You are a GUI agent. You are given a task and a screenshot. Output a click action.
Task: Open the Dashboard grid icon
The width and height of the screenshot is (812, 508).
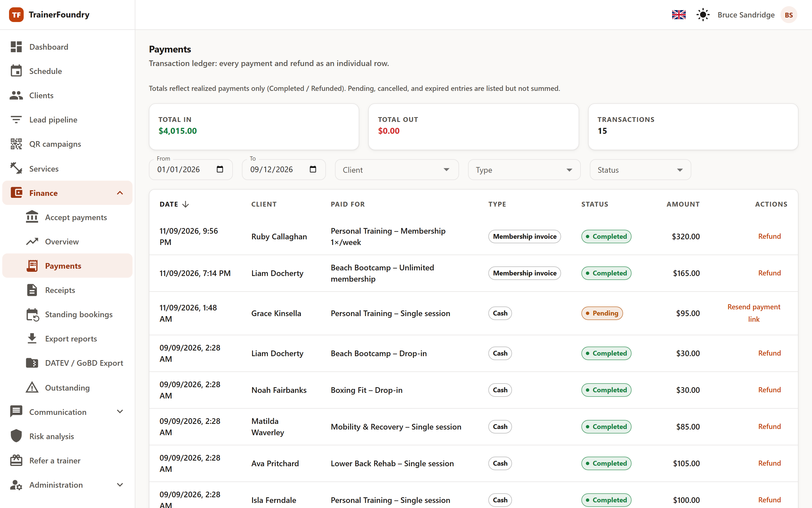[16, 47]
